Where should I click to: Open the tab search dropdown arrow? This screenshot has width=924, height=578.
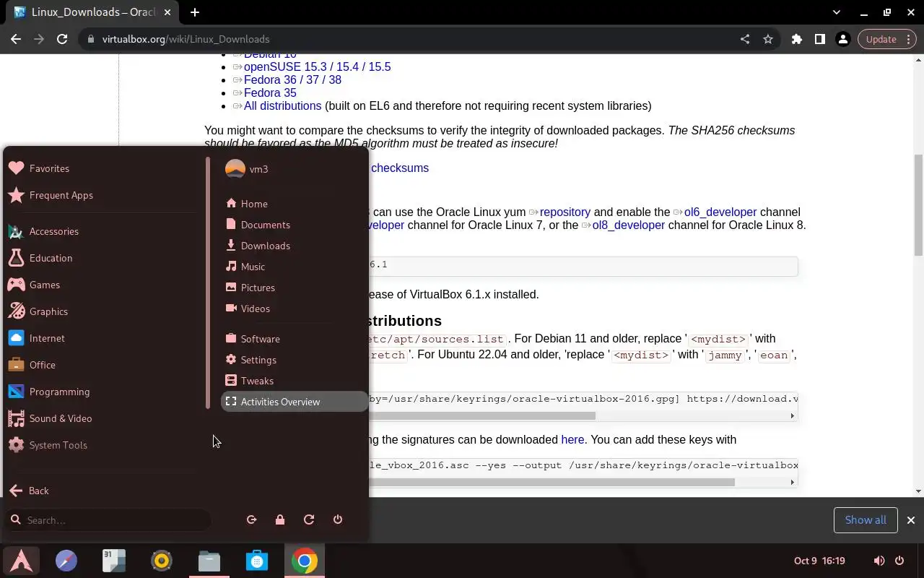837,12
